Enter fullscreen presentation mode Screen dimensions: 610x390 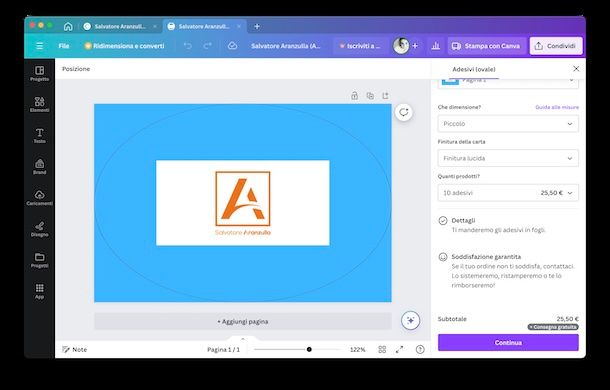tap(400, 350)
